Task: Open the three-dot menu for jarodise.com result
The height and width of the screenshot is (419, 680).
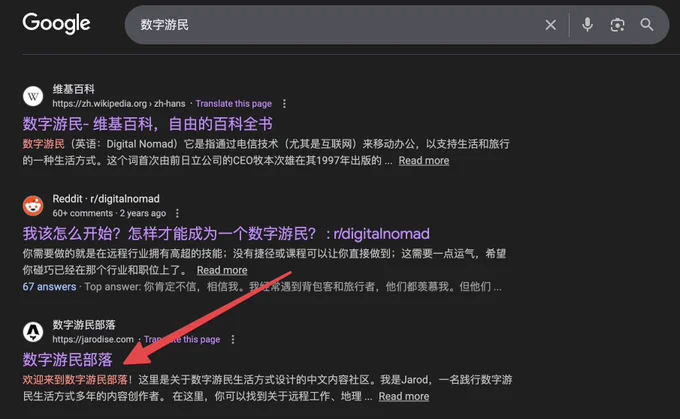Action: 233,339
